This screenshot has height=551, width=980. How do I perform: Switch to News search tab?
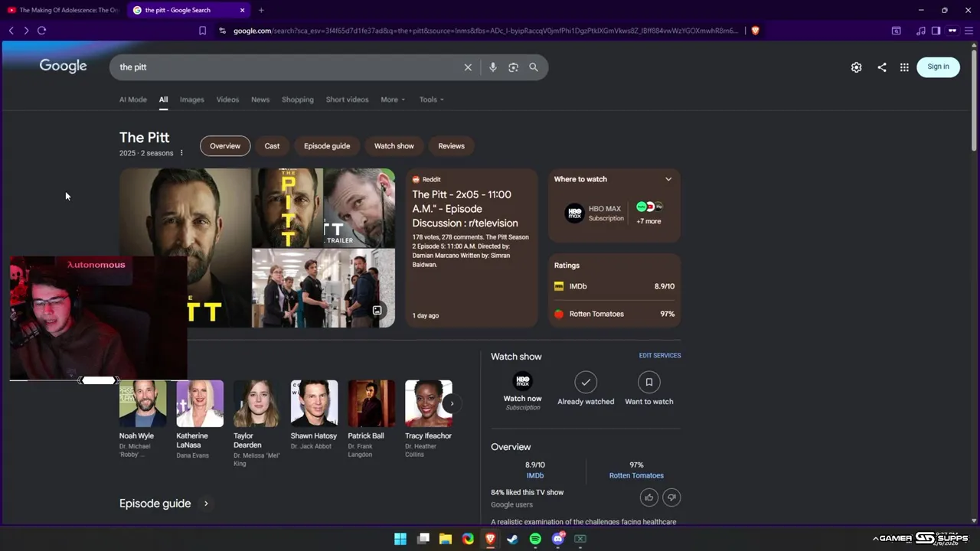[x=260, y=99]
